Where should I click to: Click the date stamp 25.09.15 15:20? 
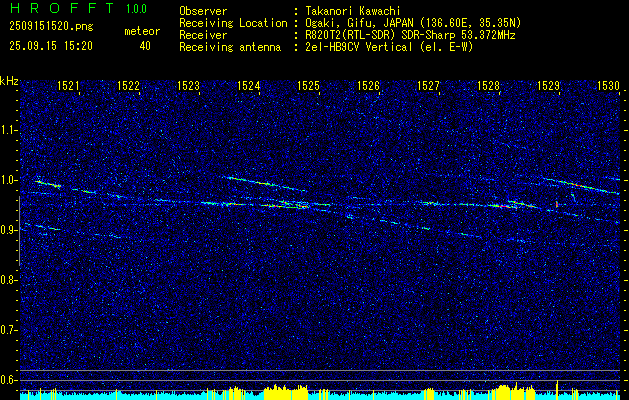(51, 46)
